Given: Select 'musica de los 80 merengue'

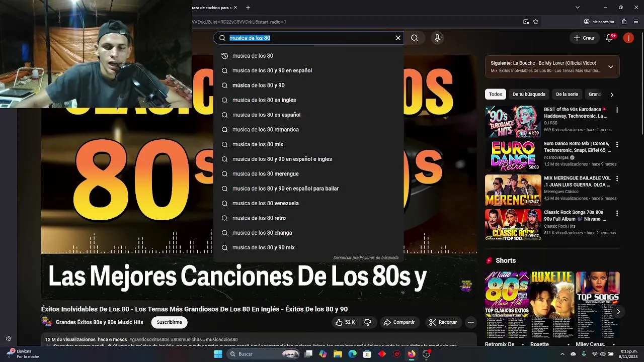Looking at the screenshot, I should (308, 174).
